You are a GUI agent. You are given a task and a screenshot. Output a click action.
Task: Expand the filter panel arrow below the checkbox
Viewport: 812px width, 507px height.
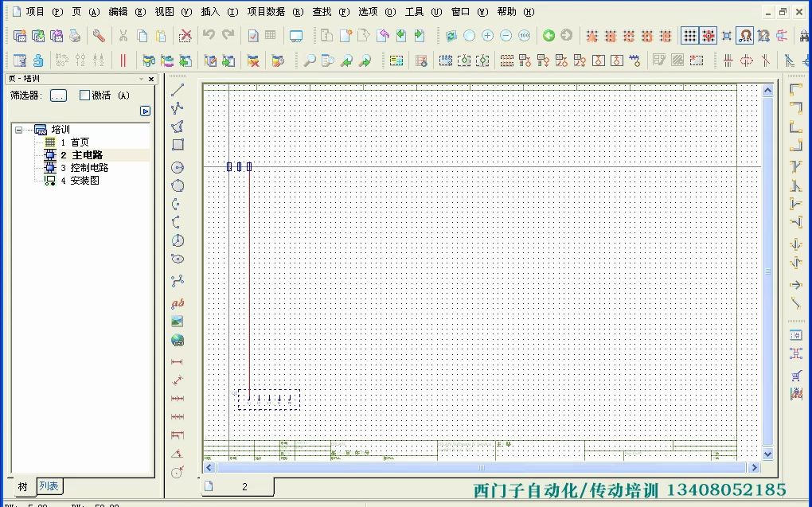145,111
